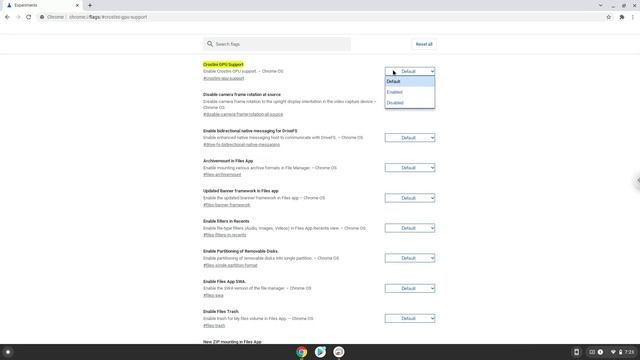Open Chrome's three-dot menu
The height and width of the screenshot is (360, 640).
pos(633,17)
